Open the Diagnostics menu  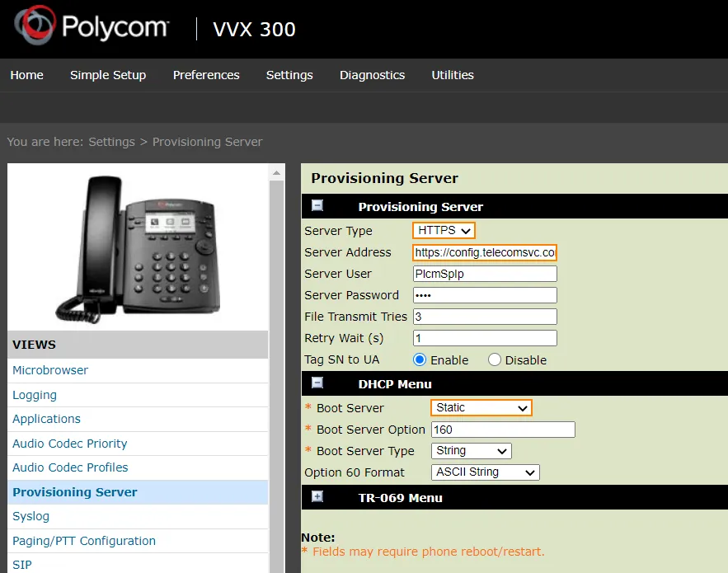373,75
